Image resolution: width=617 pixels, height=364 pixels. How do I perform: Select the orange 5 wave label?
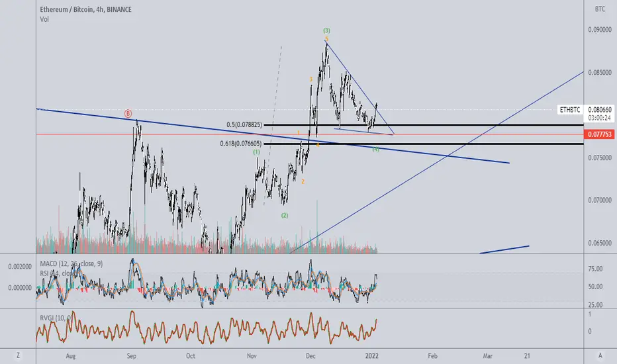tap(326, 38)
